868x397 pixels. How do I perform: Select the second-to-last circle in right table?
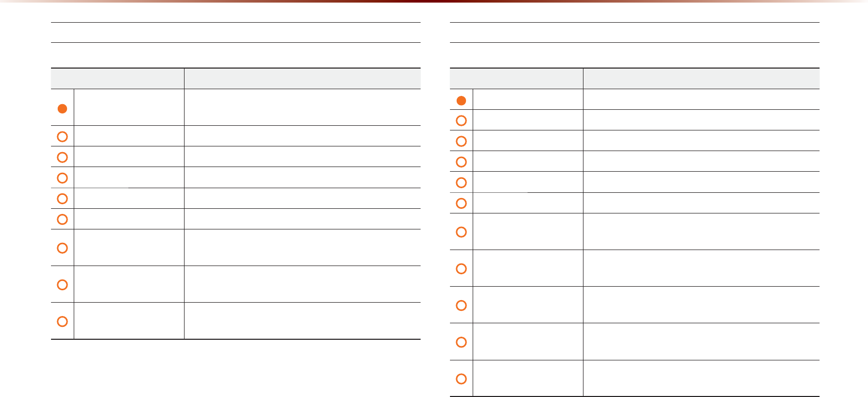tap(461, 342)
